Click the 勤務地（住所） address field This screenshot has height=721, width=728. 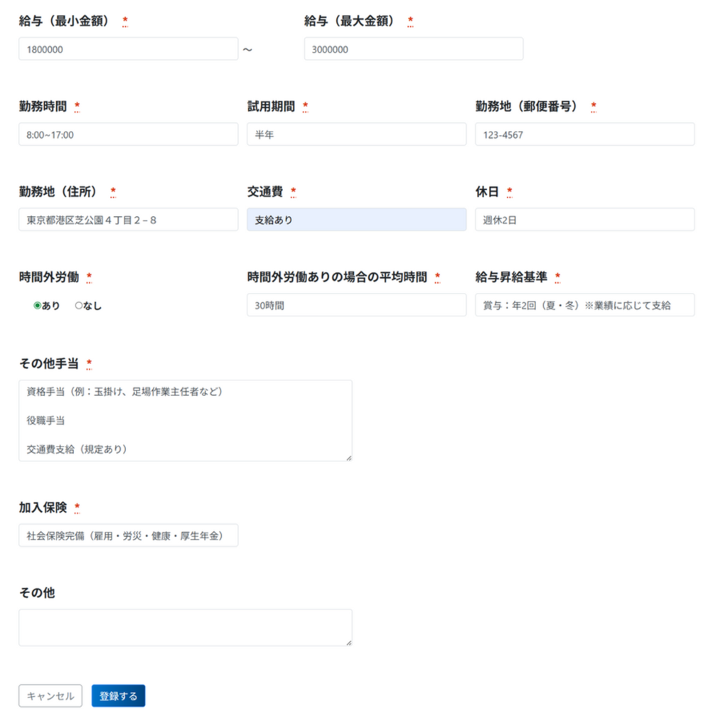[128, 220]
